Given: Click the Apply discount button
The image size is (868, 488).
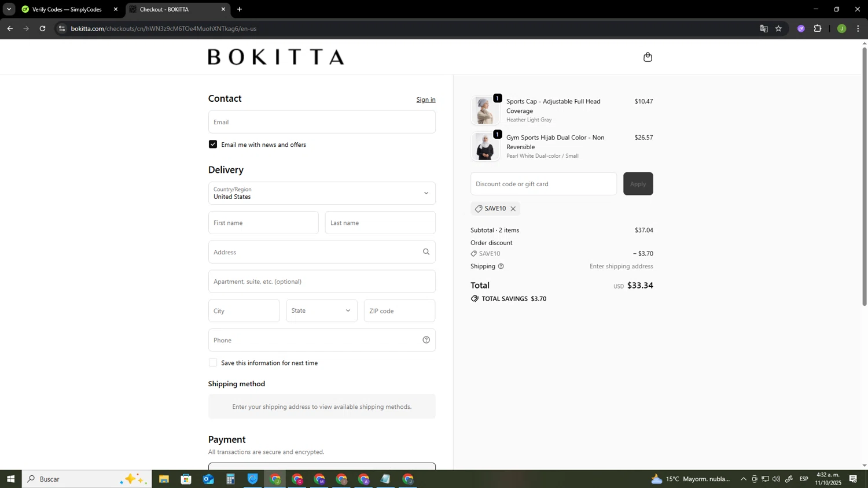Looking at the screenshot, I should point(638,184).
